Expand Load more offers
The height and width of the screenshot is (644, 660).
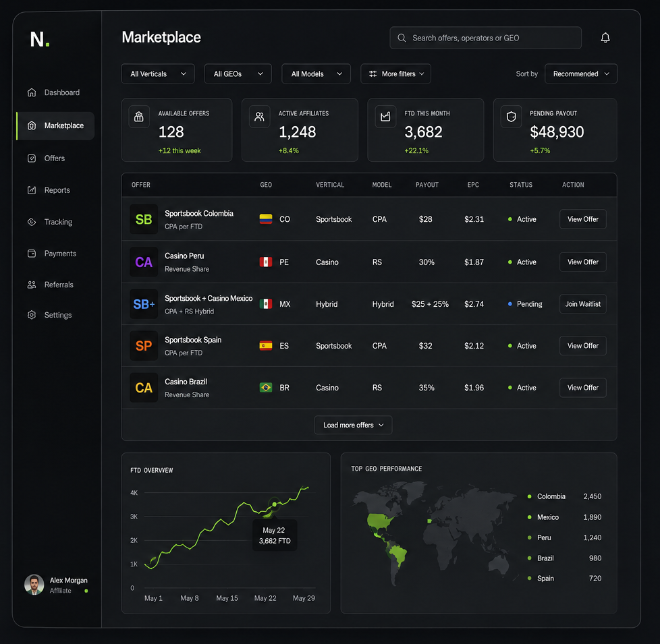[353, 426]
